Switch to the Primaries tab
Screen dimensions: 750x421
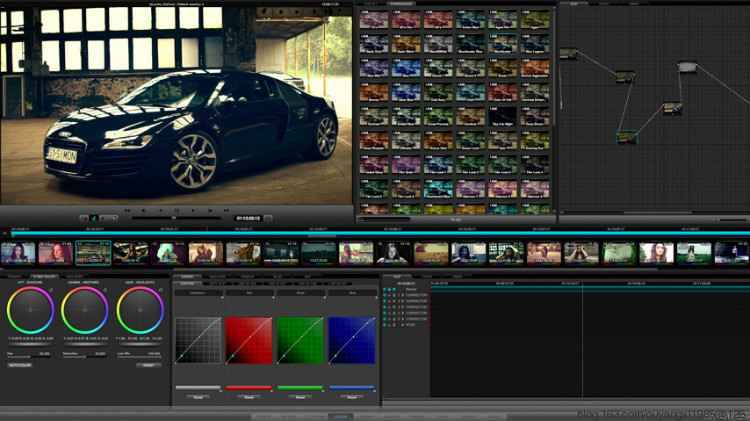click(14, 277)
